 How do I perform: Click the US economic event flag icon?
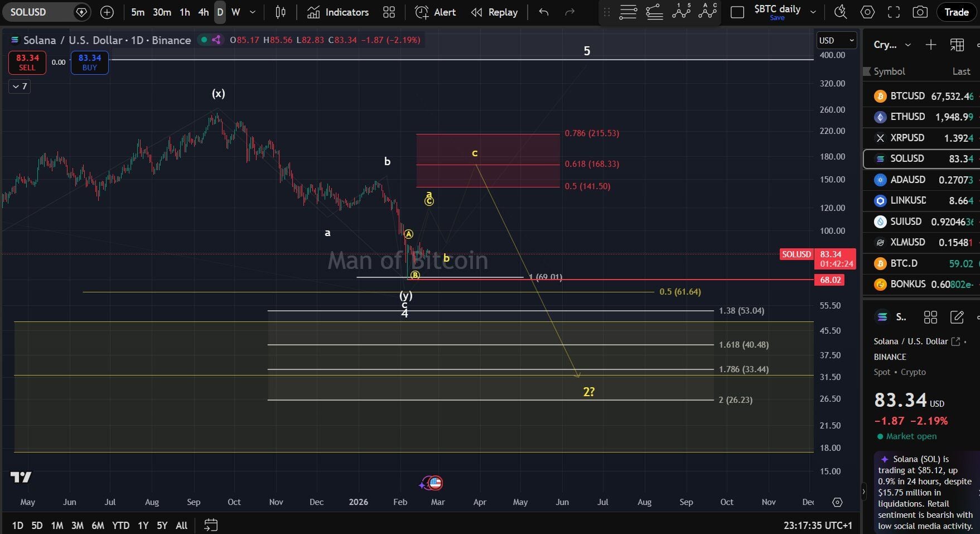pos(436,483)
